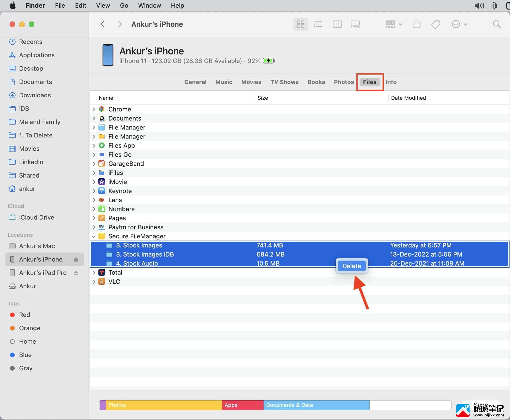This screenshot has width=510, height=420.
Task: Open the Go menu
Action: (124, 5)
